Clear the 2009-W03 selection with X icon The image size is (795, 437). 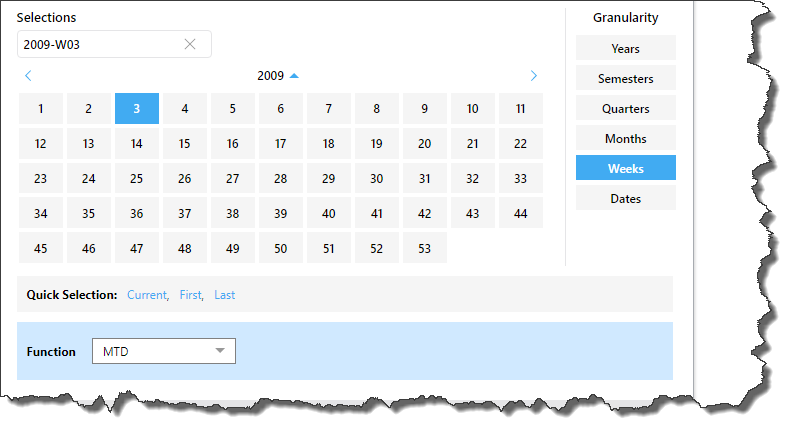pyautogui.click(x=190, y=44)
